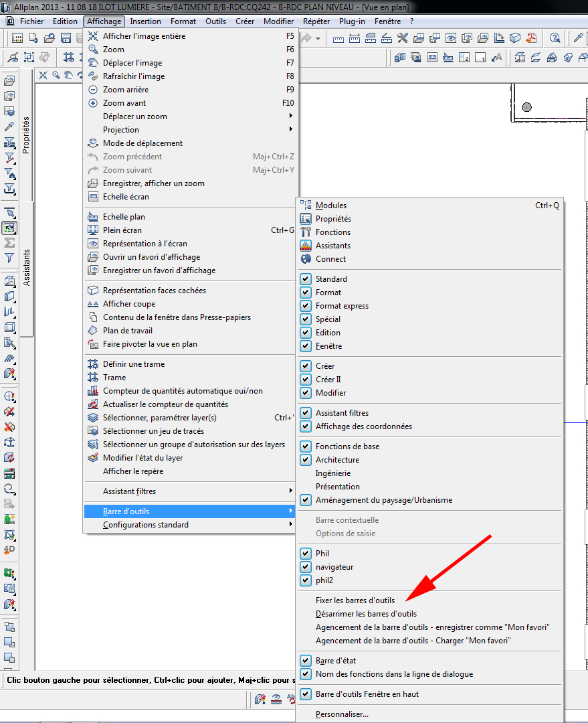Open the Propriétés side palette tab
Image resolution: width=588 pixels, height=723 pixels.
(x=26, y=135)
